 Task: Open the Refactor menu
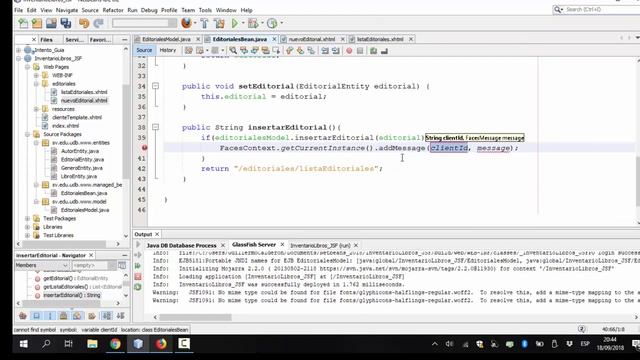113,10
